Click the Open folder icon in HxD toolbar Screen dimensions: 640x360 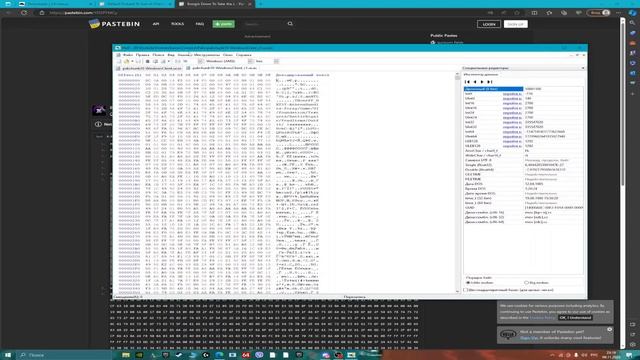(127, 61)
